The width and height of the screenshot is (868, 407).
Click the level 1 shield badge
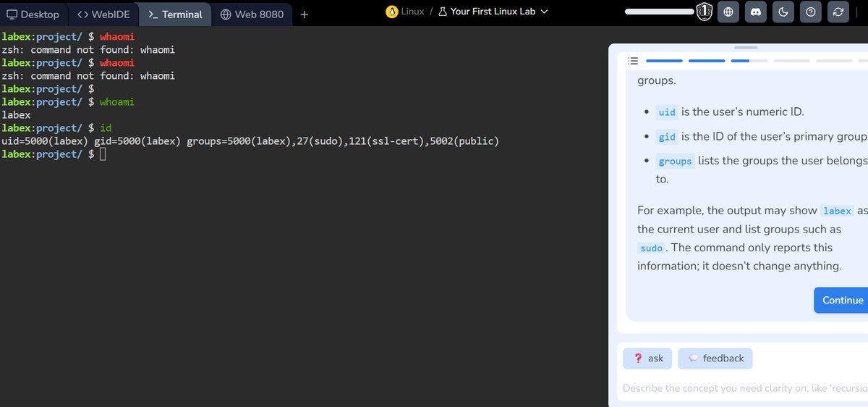point(705,12)
